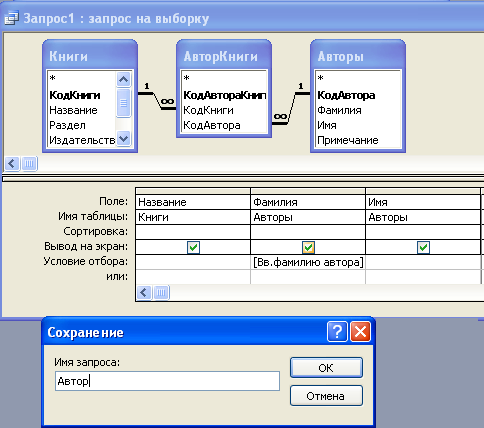Image resolution: width=484 pixels, height=428 pixels.
Task: Click the sort cell under Имя column
Action: pyautogui.click(x=423, y=232)
